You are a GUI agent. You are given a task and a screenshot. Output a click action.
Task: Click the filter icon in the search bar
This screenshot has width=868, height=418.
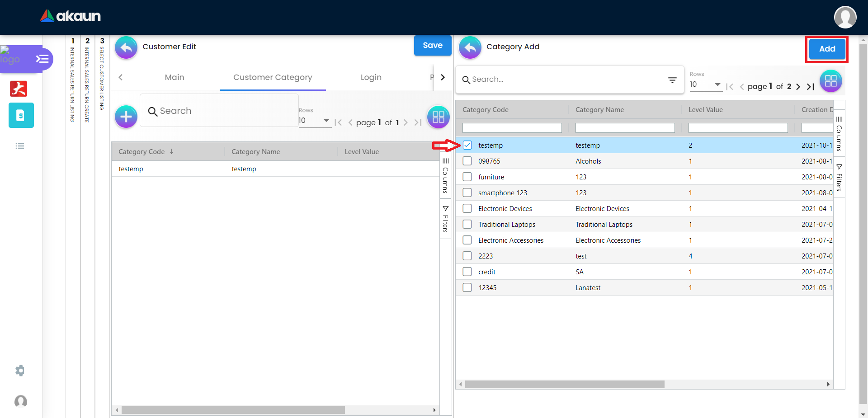coord(672,80)
